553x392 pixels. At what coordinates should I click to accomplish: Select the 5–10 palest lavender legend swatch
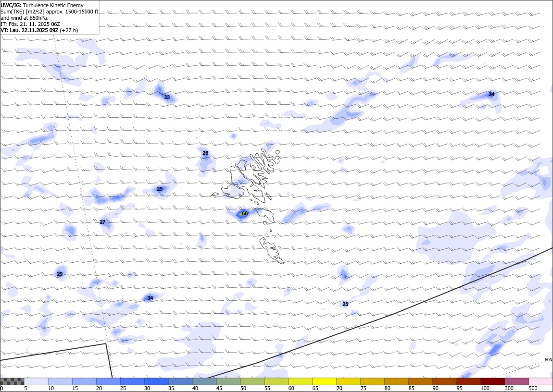click(x=36, y=381)
